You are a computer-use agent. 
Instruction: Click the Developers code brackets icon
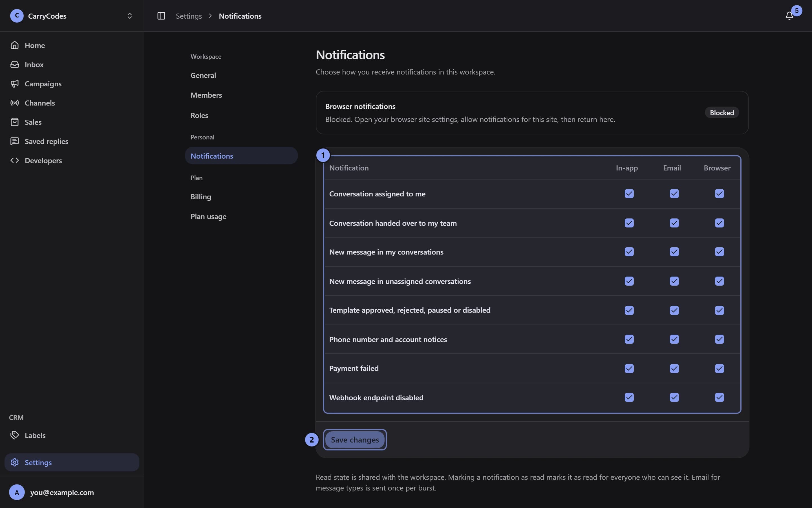14,160
